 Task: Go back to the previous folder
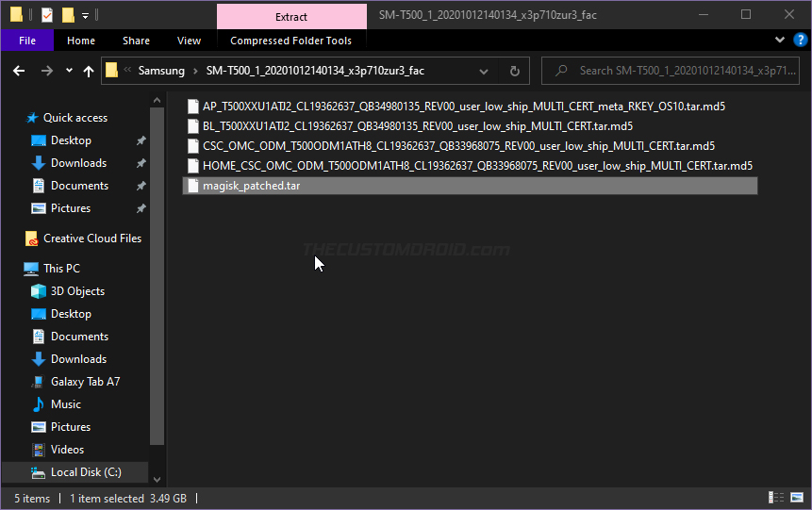click(x=19, y=71)
